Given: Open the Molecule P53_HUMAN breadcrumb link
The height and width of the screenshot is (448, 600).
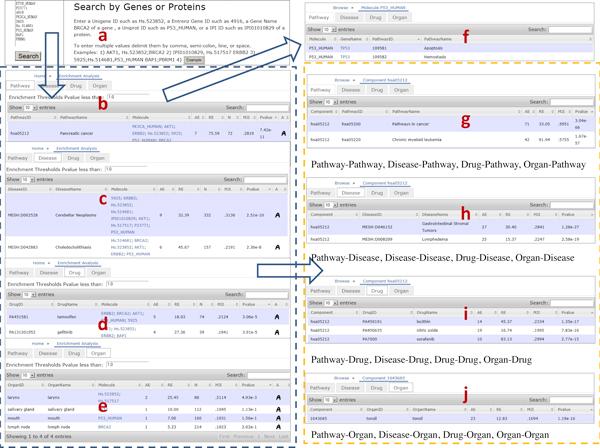Looking at the screenshot, I should (x=383, y=8).
